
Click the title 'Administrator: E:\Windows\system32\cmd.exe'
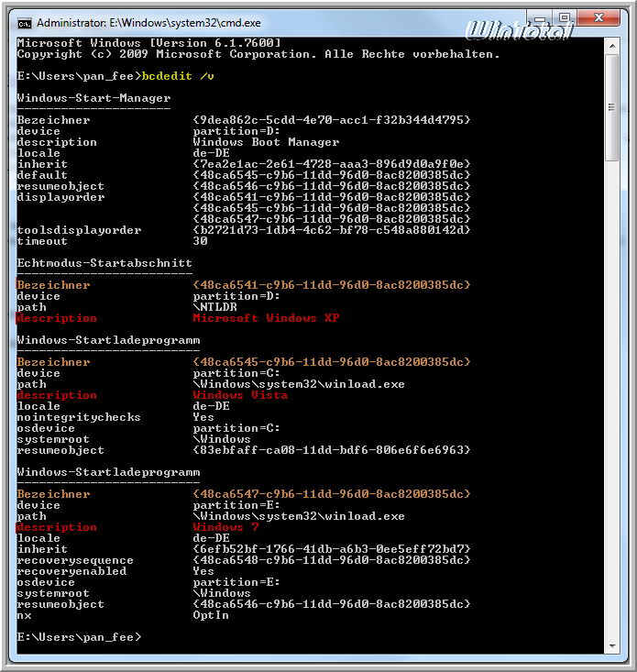click(148, 23)
